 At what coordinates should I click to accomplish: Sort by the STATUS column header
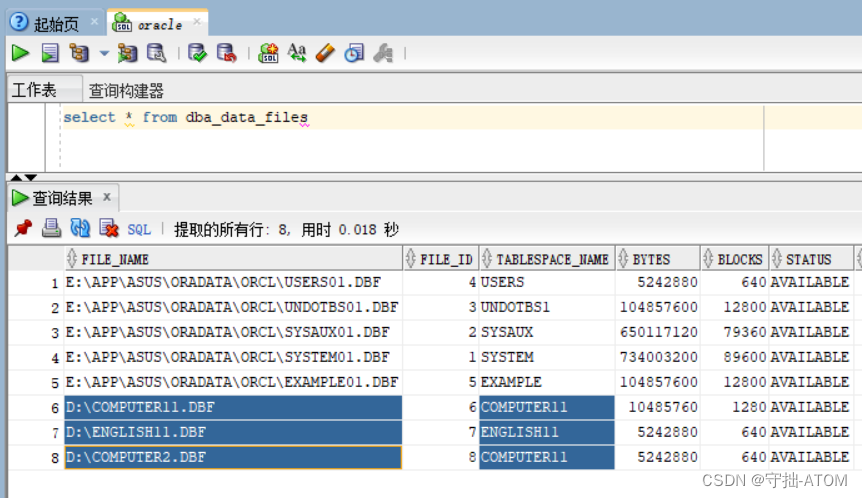pyautogui.click(x=811, y=259)
